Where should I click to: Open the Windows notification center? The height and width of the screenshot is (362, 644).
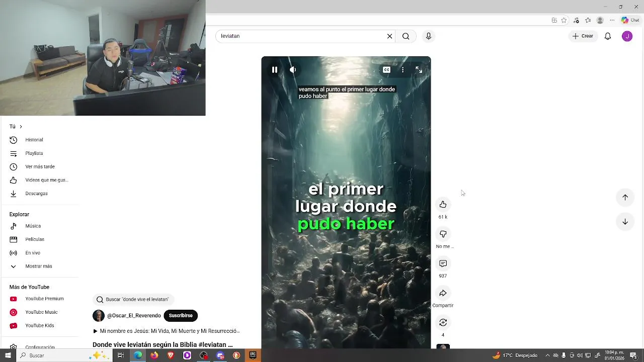pos(633,355)
